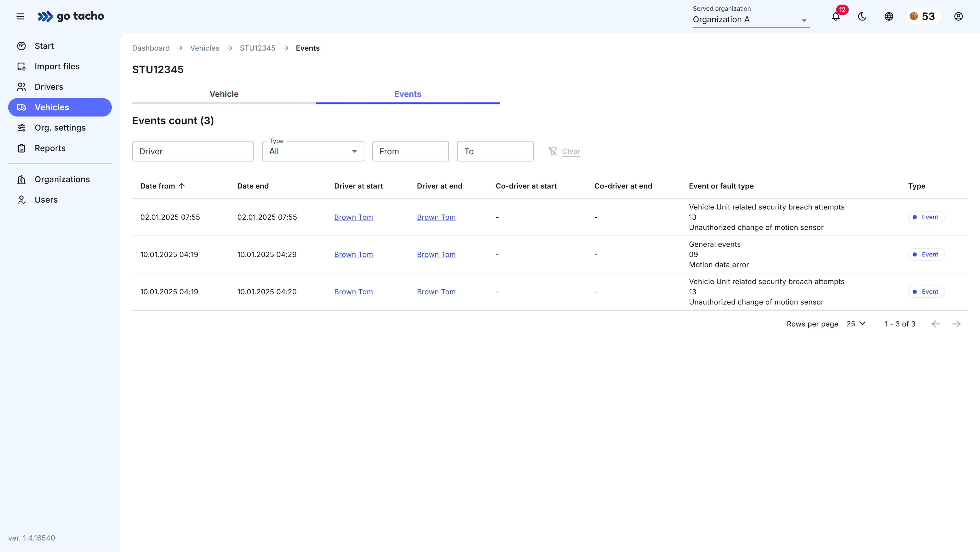Open the Type filter dropdown

(x=313, y=151)
